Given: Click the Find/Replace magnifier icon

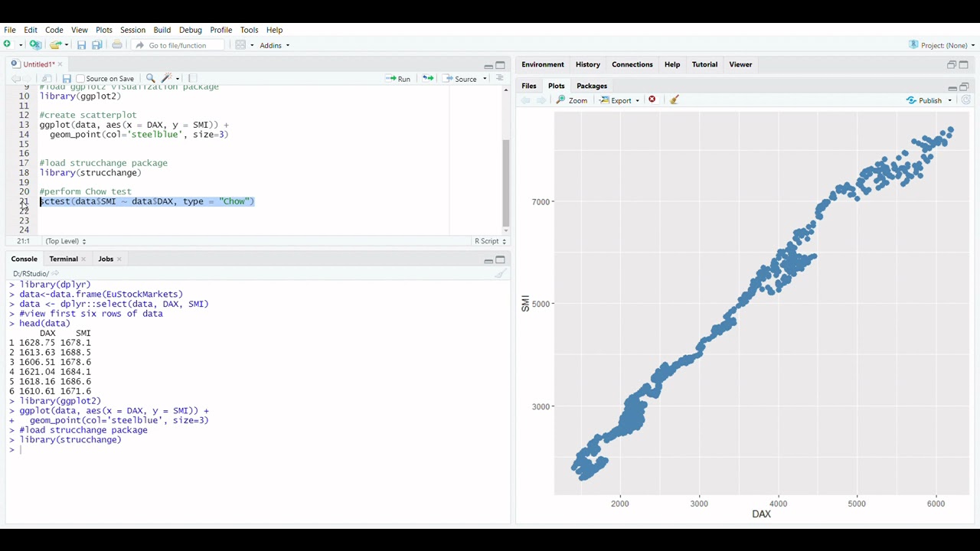Looking at the screenshot, I should point(150,79).
